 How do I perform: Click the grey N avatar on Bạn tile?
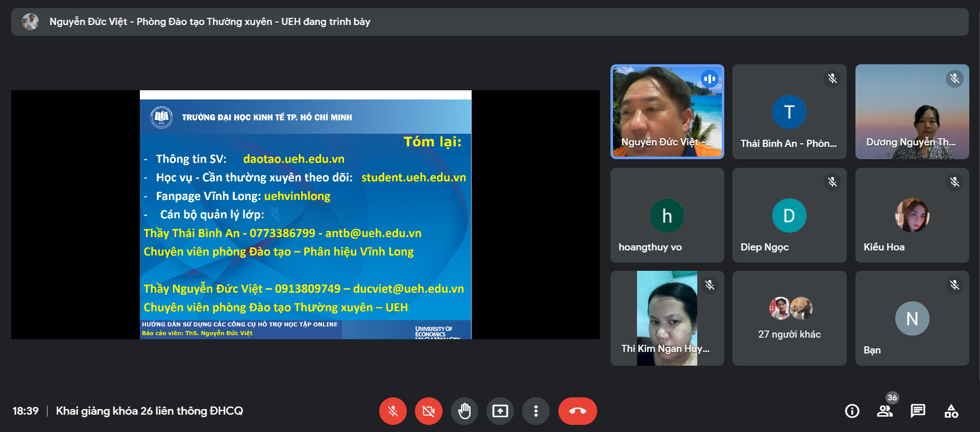coord(912,318)
